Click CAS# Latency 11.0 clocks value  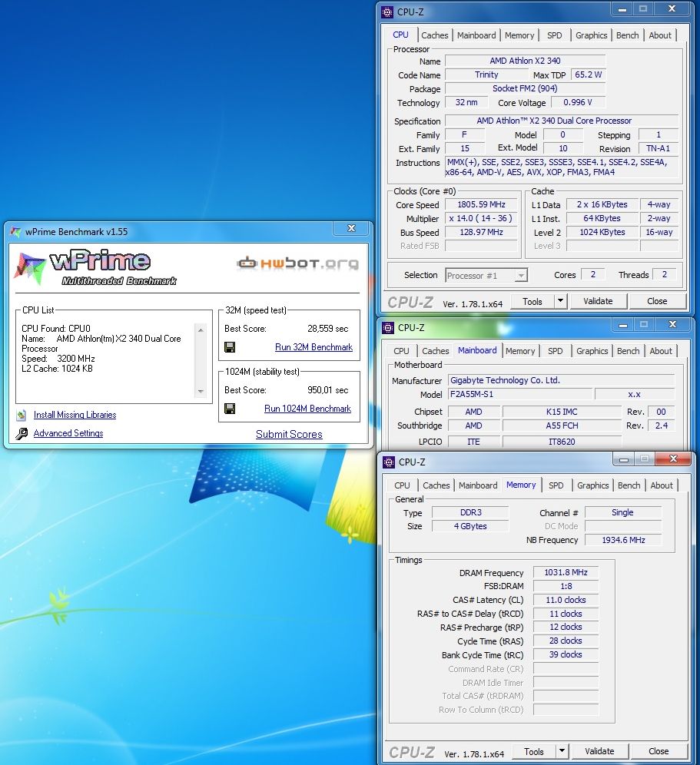[x=566, y=600]
